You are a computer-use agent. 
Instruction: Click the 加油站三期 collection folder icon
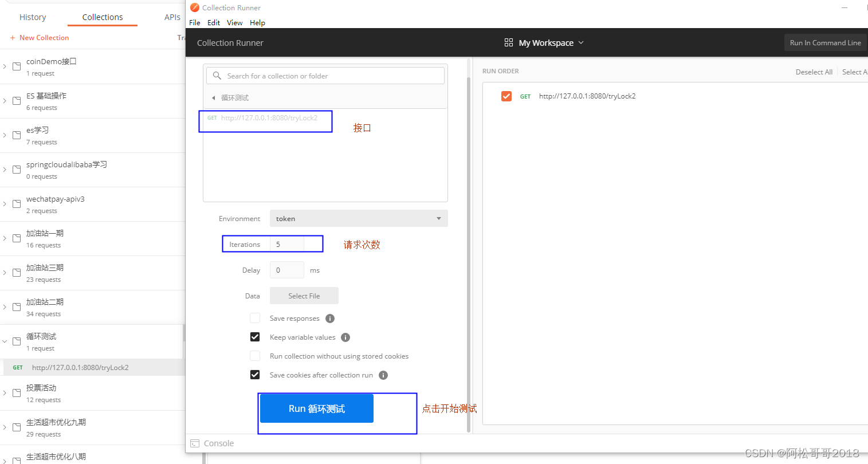[17, 273]
